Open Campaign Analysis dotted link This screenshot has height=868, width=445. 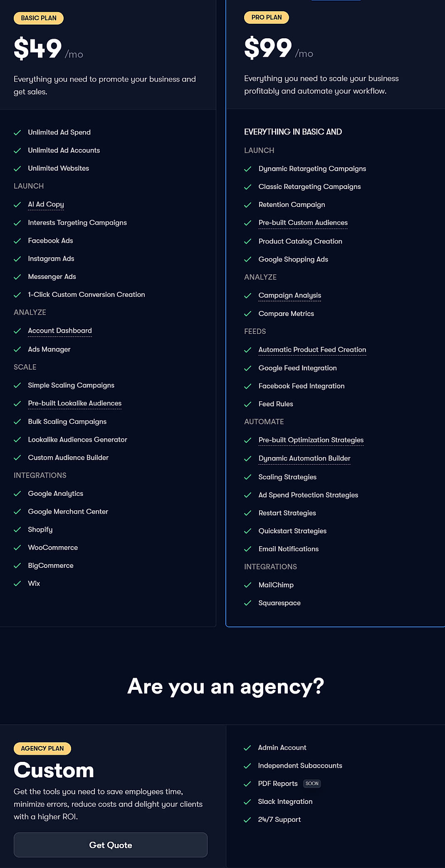coord(290,295)
